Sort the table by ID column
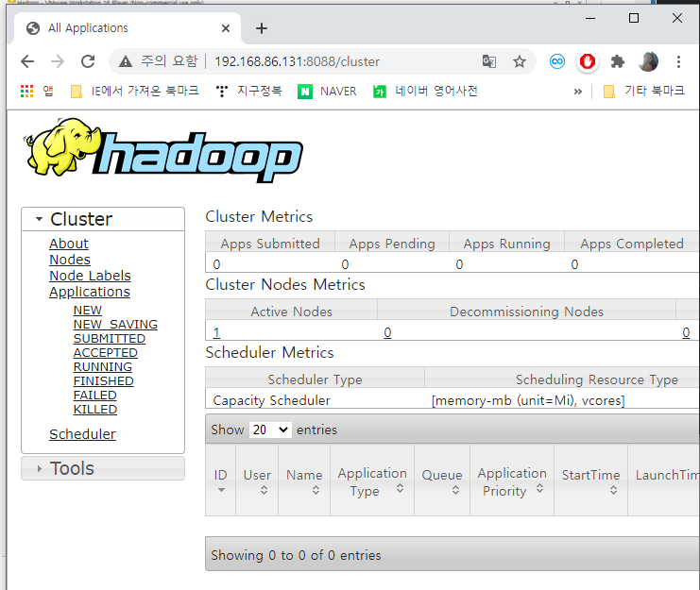Image resolution: width=700 pixels, height=590 pixels. (220, 480)
